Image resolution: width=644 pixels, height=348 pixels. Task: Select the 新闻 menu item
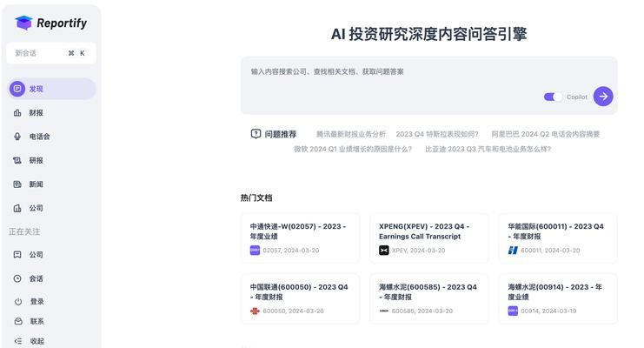52,184
